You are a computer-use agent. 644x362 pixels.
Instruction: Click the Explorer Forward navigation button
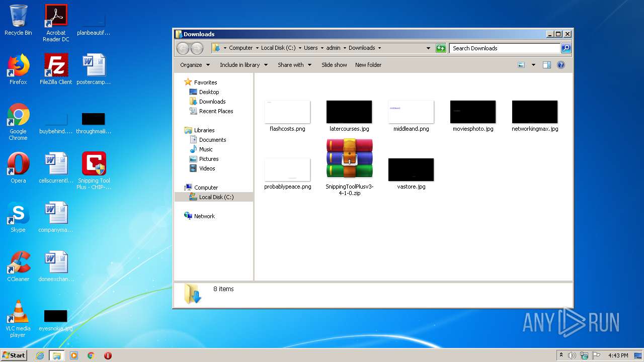(197, 48)
